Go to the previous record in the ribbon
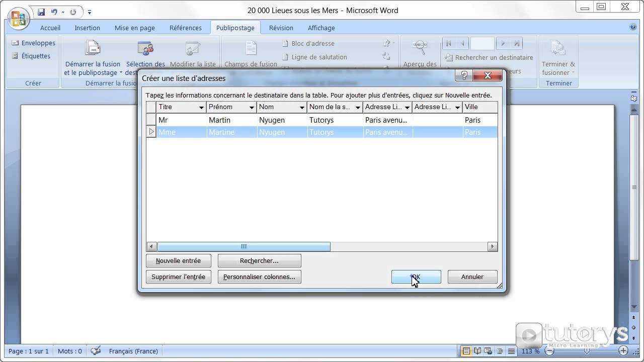This screenshot has height=362, width=644. pyautogui.click(x=462, y=44)
